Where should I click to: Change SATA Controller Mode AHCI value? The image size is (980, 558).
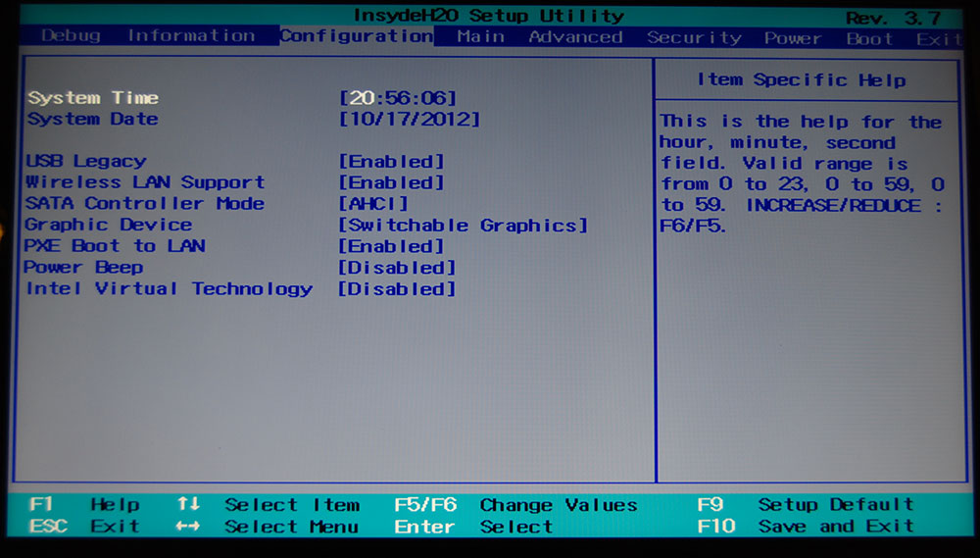coord(373,203)
